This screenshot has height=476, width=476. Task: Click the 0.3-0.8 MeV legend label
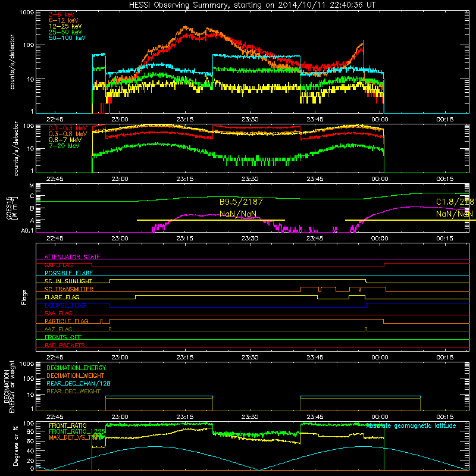click(68, 134)
